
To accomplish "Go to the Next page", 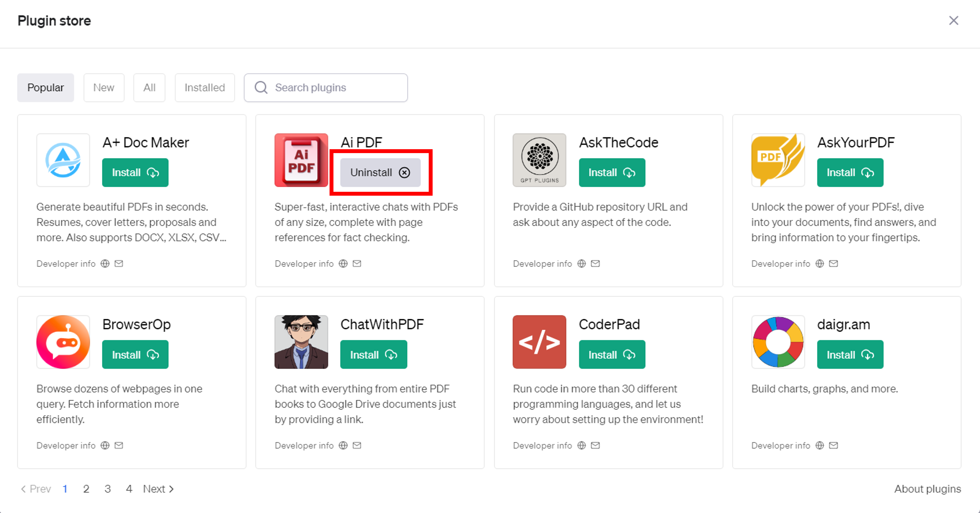I will click(158, 489).
